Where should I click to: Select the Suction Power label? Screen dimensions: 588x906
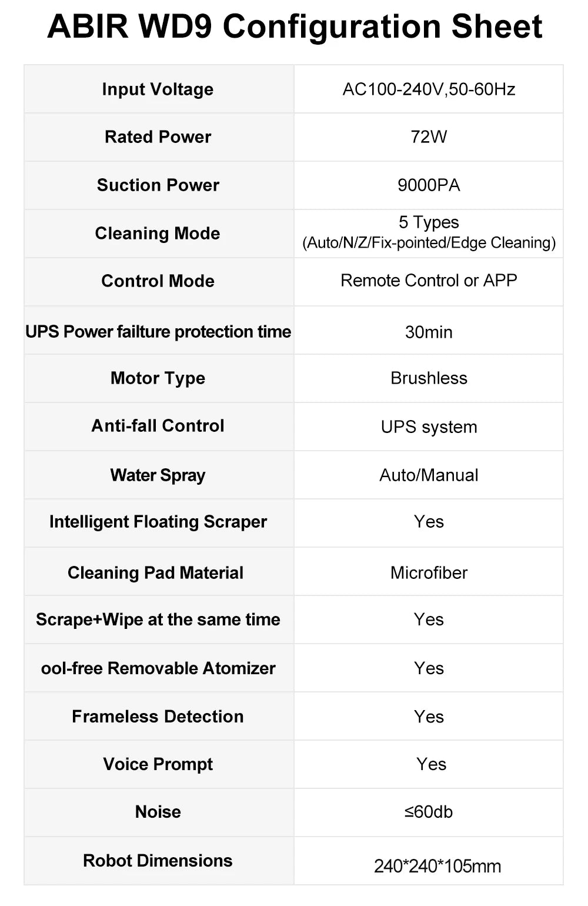point(158,185)
